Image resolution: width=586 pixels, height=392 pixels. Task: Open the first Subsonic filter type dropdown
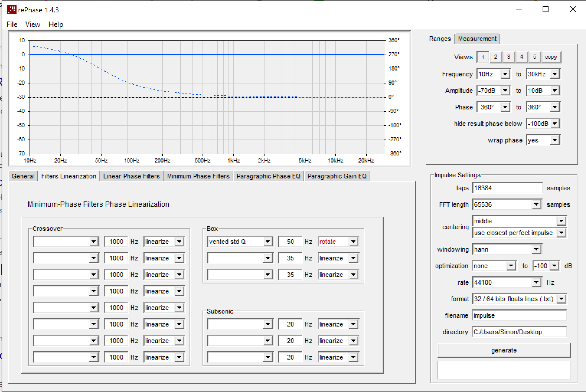click(240, 324)
